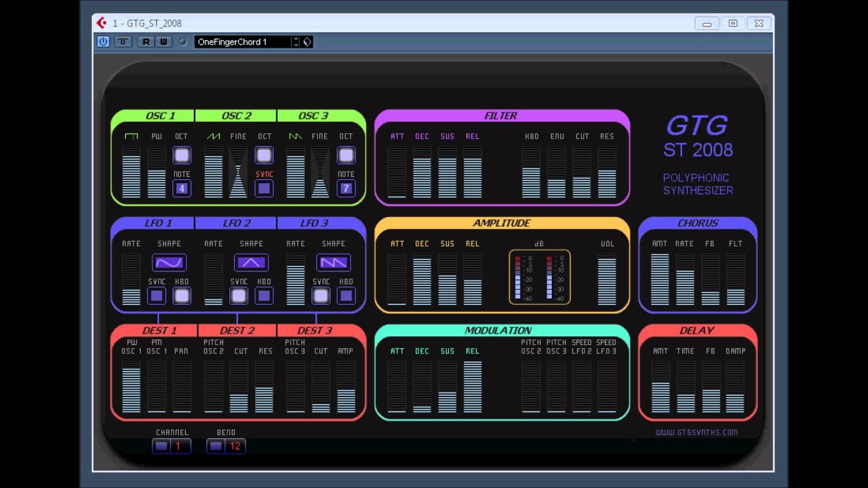Toggle the OSC 2 SYNC button
This screenshot has width=868, height=488.
[264, 188]
